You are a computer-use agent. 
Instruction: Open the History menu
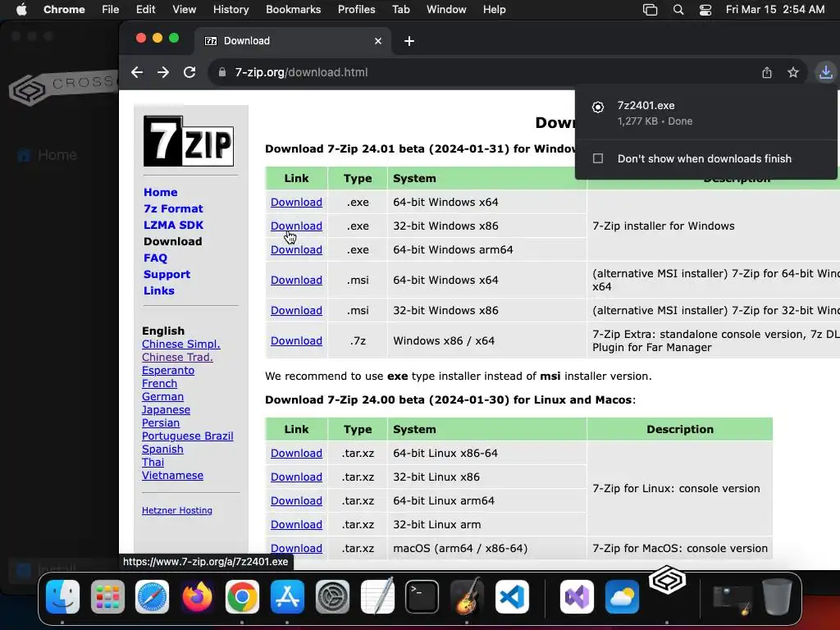click(x=231, y=10)
